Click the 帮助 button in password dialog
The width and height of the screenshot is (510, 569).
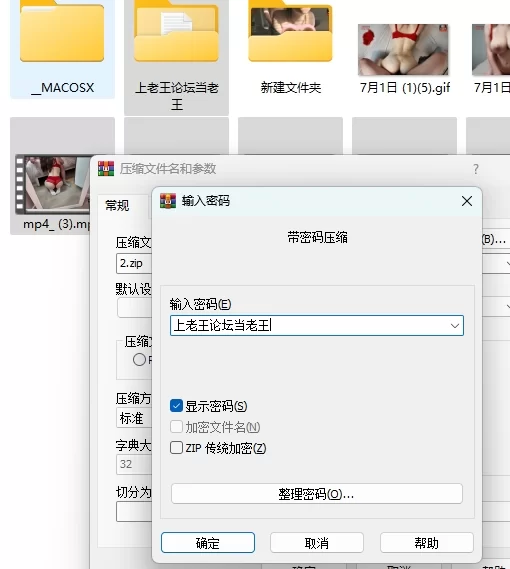coord(427,543)
